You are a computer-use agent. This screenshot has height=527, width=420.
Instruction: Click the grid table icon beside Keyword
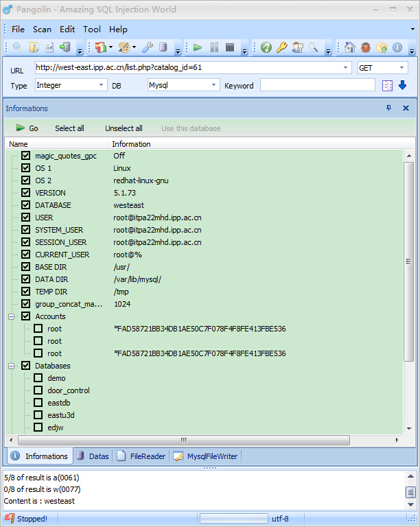387,86
